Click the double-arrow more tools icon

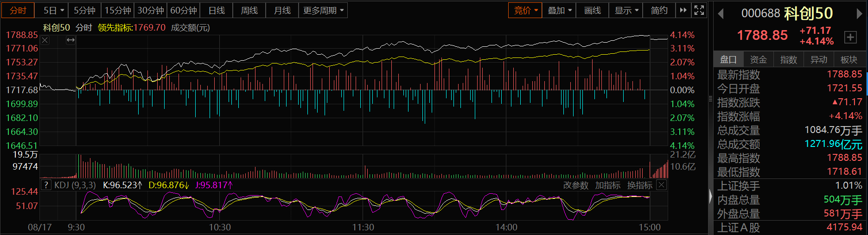(x=683, y=10)
